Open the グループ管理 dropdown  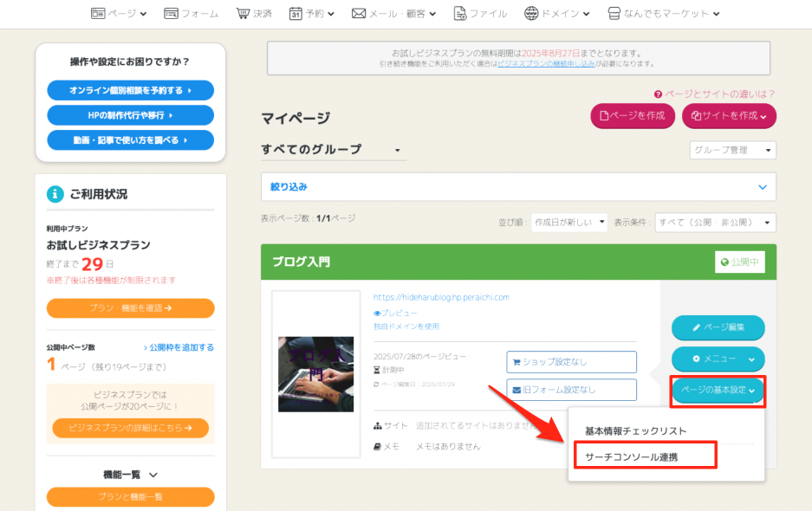[x=732, y=151]
